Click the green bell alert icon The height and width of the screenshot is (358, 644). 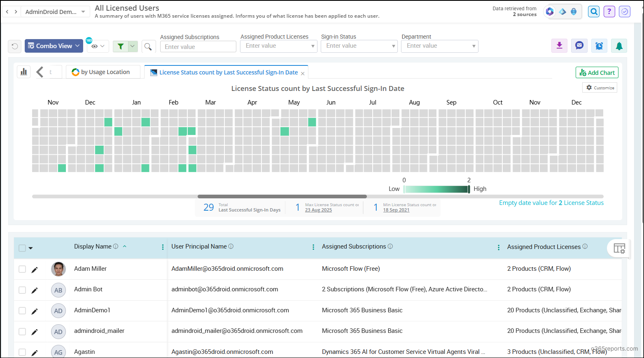coord(619,46)
